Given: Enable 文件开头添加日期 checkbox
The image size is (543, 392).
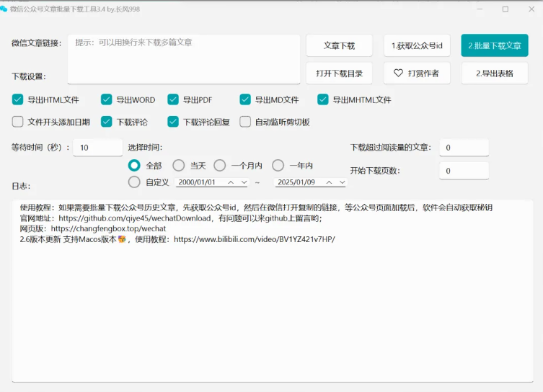Looking at the screenshot, I should click(17, 122).
